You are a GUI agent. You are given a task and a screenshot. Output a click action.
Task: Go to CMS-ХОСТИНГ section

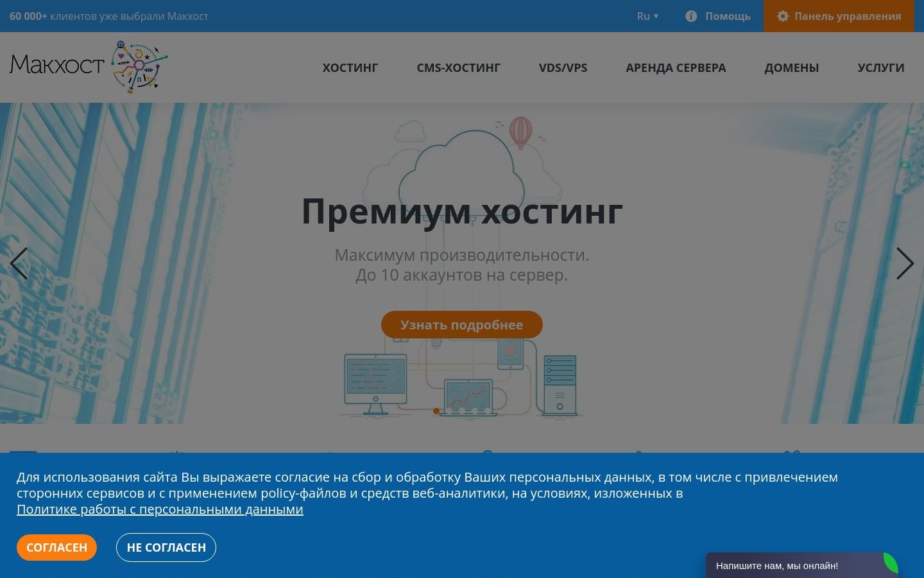[x=459, y=67]
